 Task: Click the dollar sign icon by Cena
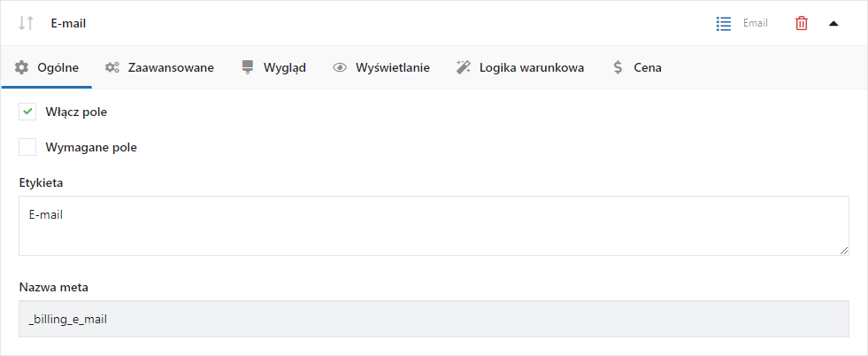click(x=618, y=67)
